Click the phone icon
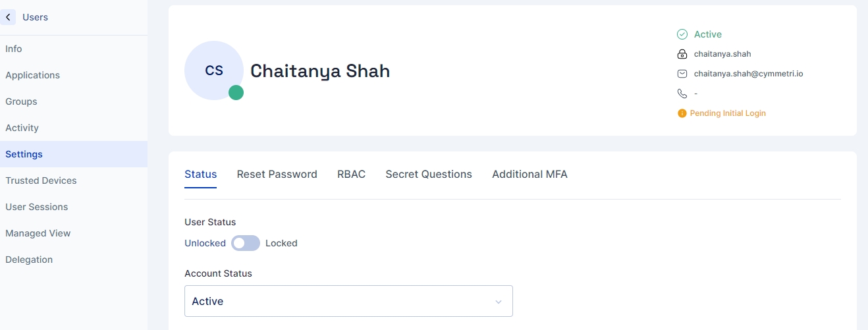Image resolution: width=868 pixels, height=330 pixels. pos(682,94)
